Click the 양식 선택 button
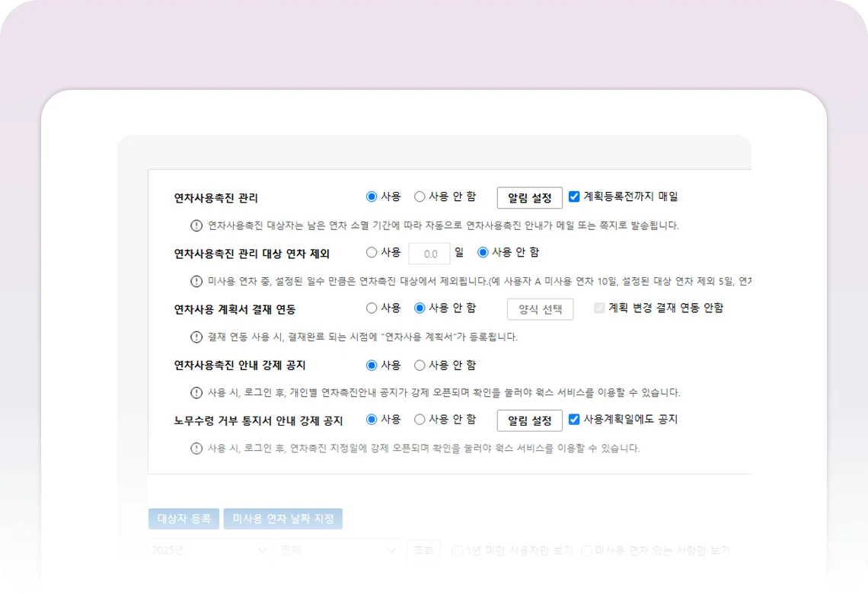The height and width of the screenshot is (594, 868). tap(540, 309)
